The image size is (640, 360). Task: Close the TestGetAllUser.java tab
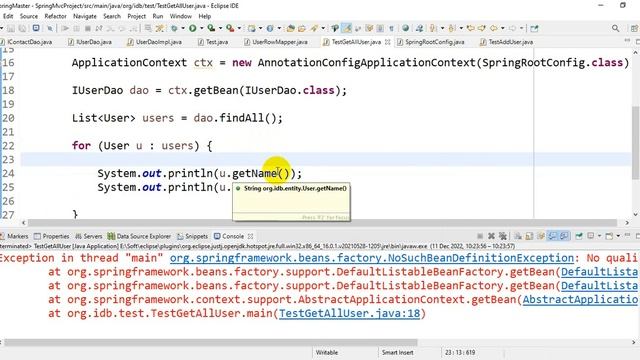point(388,42)
